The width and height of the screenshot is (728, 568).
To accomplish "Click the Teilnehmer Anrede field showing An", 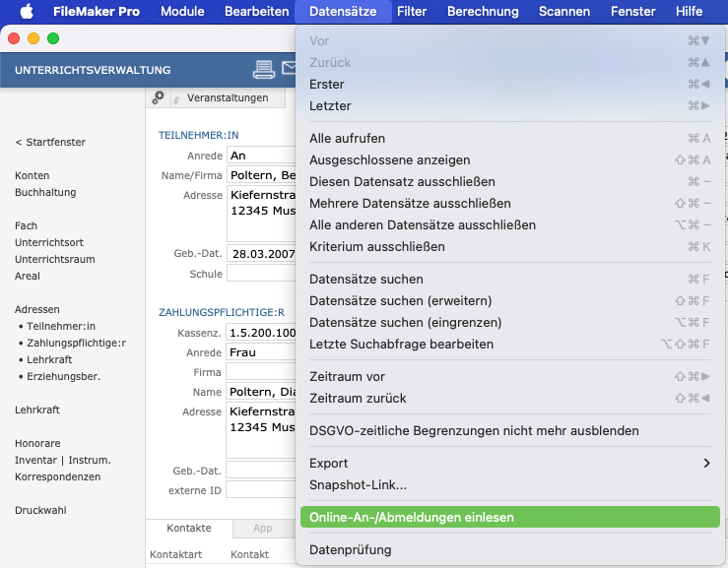I will pos(261,156).
